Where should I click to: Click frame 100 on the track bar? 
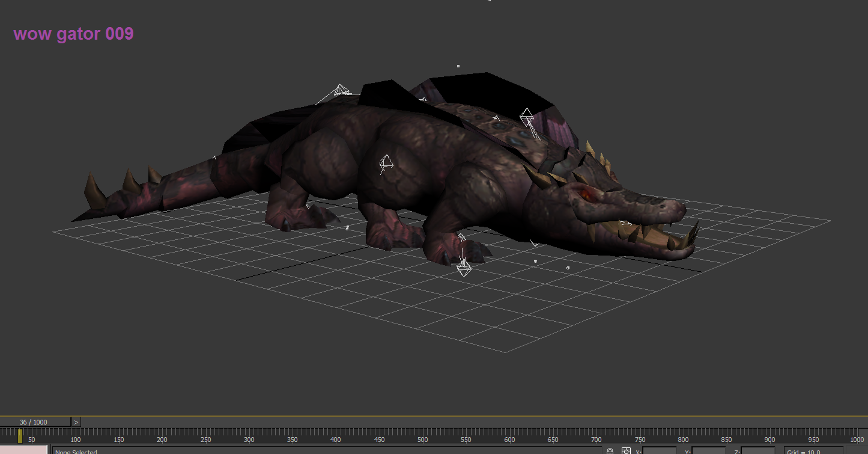click(76, 440)
